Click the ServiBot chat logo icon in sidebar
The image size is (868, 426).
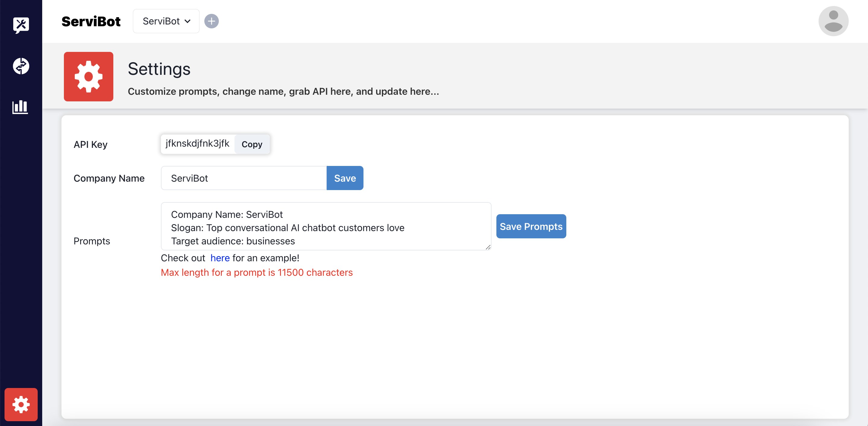click(21, 25)
